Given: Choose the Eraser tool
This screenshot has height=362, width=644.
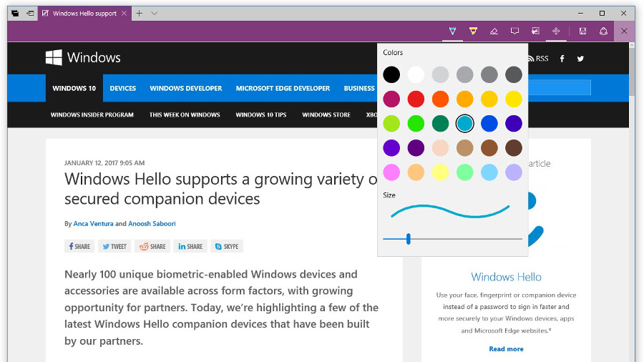Looking at the screenshot, I should [494, 31].
